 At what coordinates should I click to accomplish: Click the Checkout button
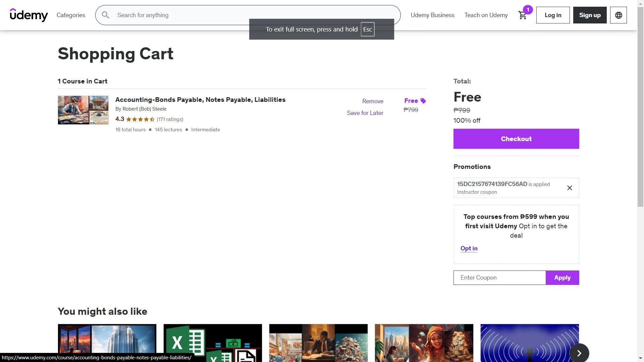(516, 139)
